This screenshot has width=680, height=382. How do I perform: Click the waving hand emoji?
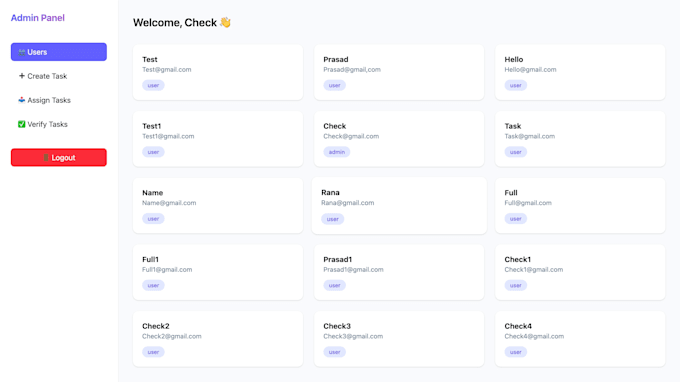226,22
